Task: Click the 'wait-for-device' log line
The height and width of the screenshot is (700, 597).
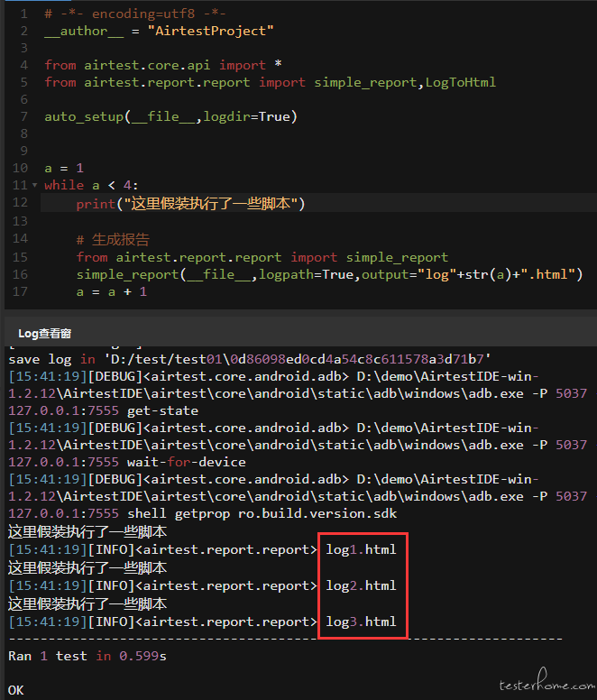Action: [x=127, y=462]
